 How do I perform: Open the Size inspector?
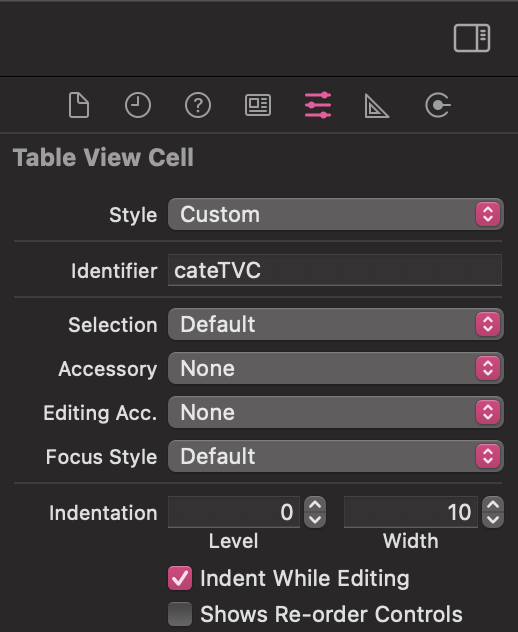point(377,106)
